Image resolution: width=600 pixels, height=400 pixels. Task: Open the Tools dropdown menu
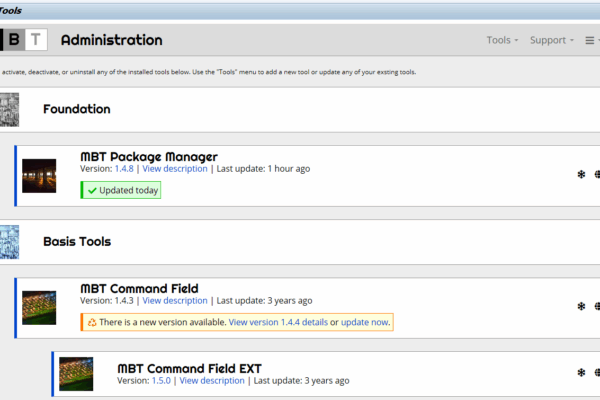[502, 41]
